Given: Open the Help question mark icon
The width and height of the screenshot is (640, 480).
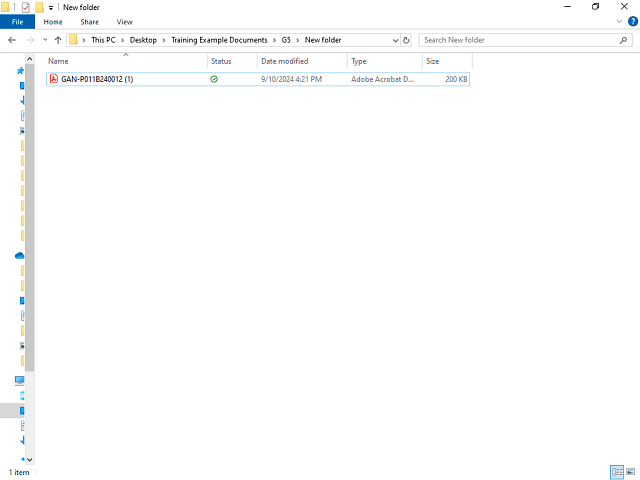Looking at the screenshot, I should 633,21.
